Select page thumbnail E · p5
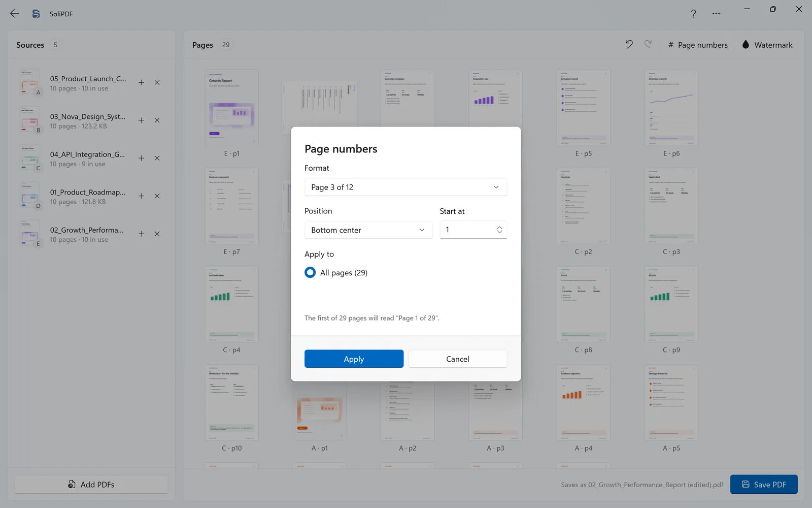812x508 pixels. 583,108
